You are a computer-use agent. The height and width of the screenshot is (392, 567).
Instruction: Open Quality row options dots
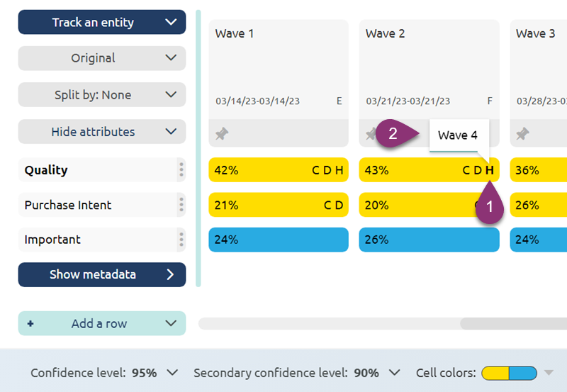click(x=181, y=170)
